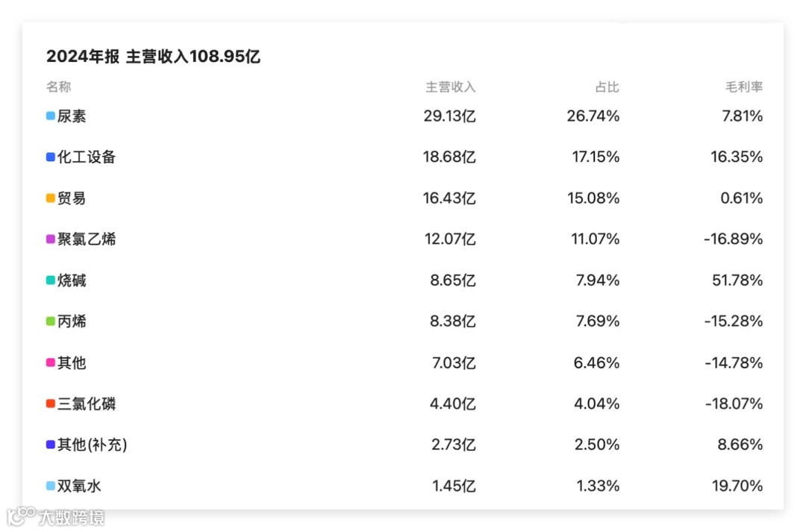Select the 占比 column header
Image resolution: width=806 pixels, height=532 pixels.
click(x=607, y=87)
